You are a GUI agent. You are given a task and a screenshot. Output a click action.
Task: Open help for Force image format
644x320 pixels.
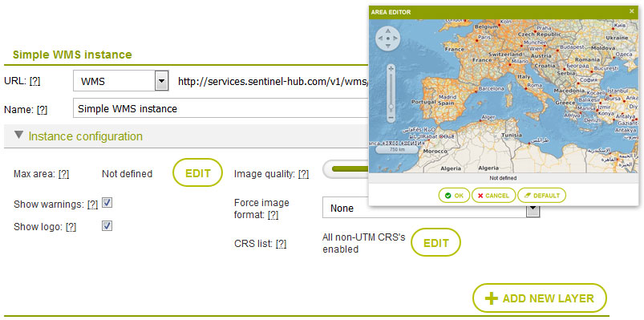(273, 214)
